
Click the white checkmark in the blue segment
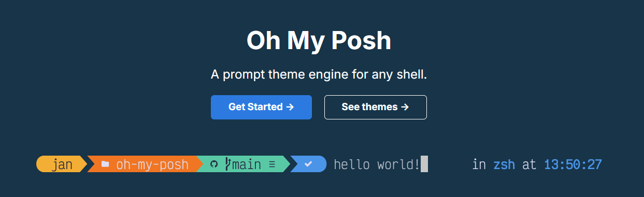pos(308,164)
